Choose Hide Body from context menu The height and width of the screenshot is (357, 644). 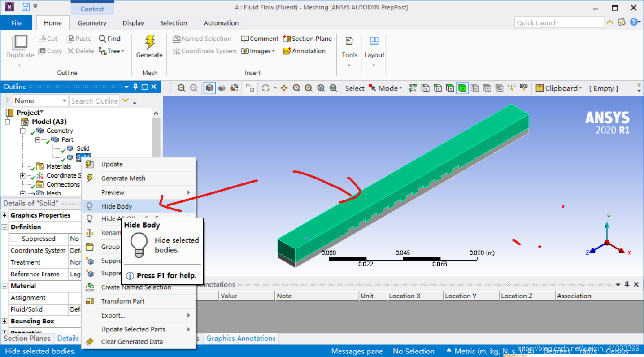(139, 206)
